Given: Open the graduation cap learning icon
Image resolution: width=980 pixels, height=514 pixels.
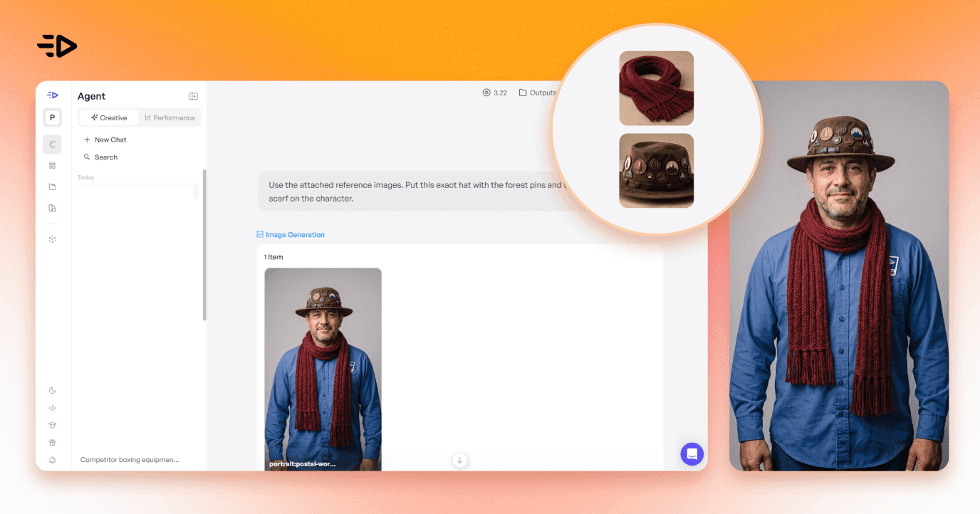Looking at the screenshot, I should coord(52,425).
